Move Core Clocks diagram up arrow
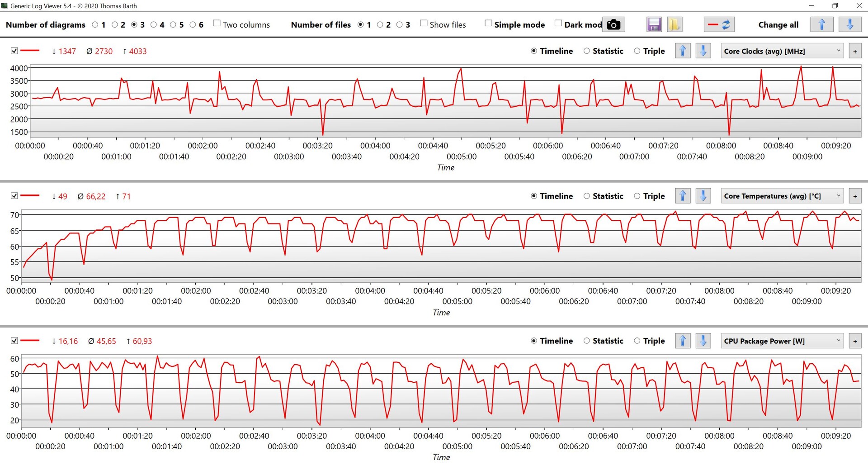This screenshot has height=470, width=868. pos(683,51)
